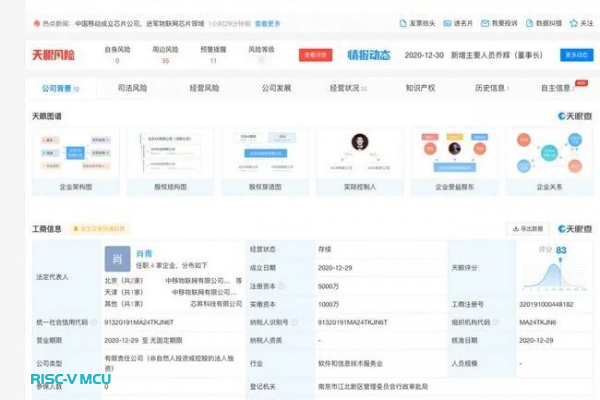The image size is (600, 400).
Task: Click help icon next to 统一社会信用代码
Action: [94, 322]
